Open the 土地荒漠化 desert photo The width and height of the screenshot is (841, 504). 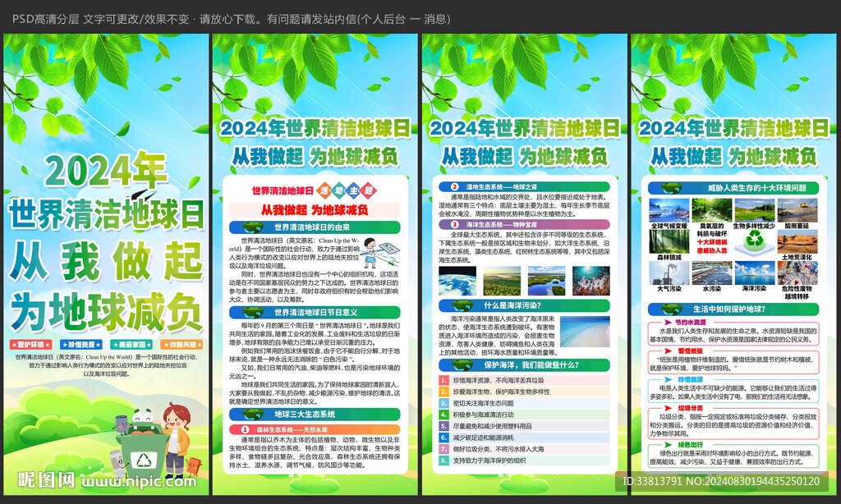[x=797, y=242]
